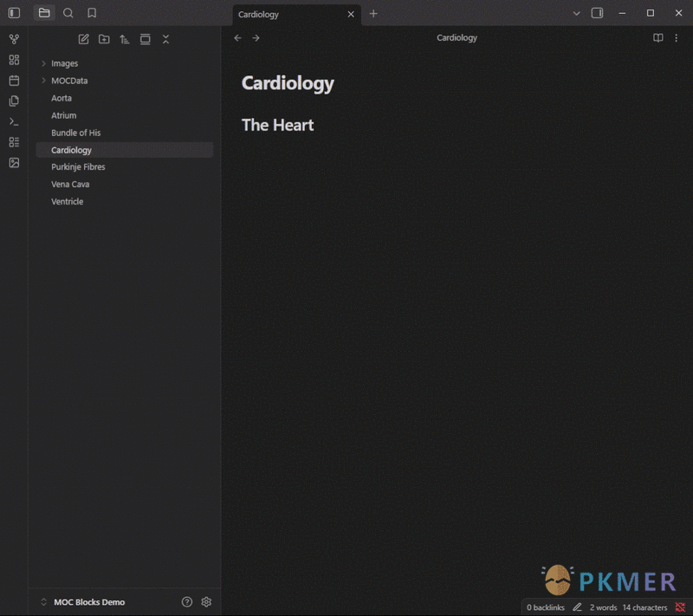Click the MOC blocks list ribbon icon
The image size is (693, 616).
click(x=14, y=142)
